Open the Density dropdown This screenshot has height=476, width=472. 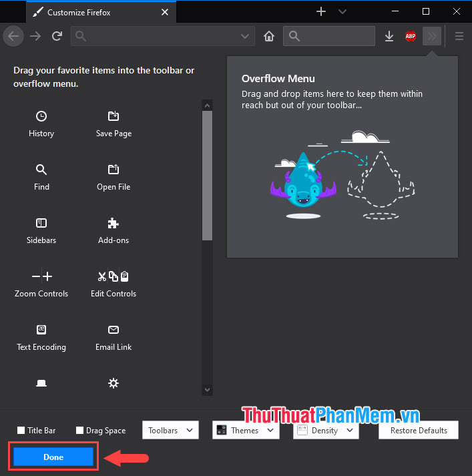click(x=326, y=430)
